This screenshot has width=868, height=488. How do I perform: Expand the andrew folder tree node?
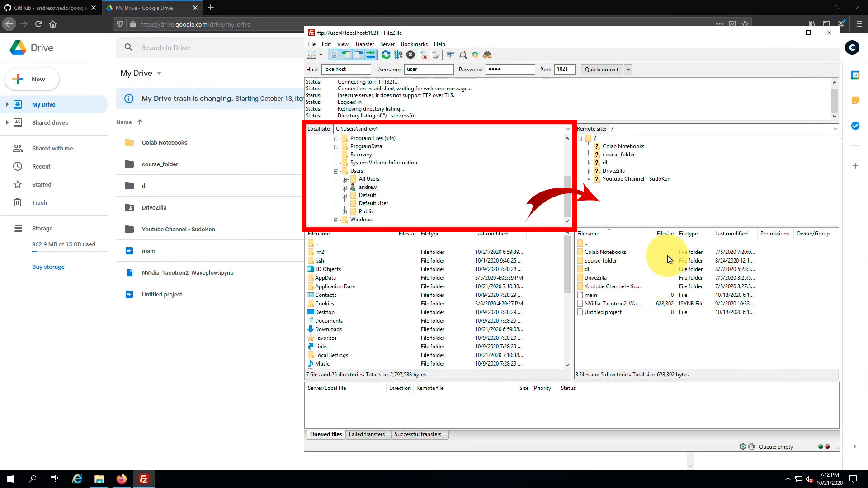pyautogui.click(x=345, y=188)
